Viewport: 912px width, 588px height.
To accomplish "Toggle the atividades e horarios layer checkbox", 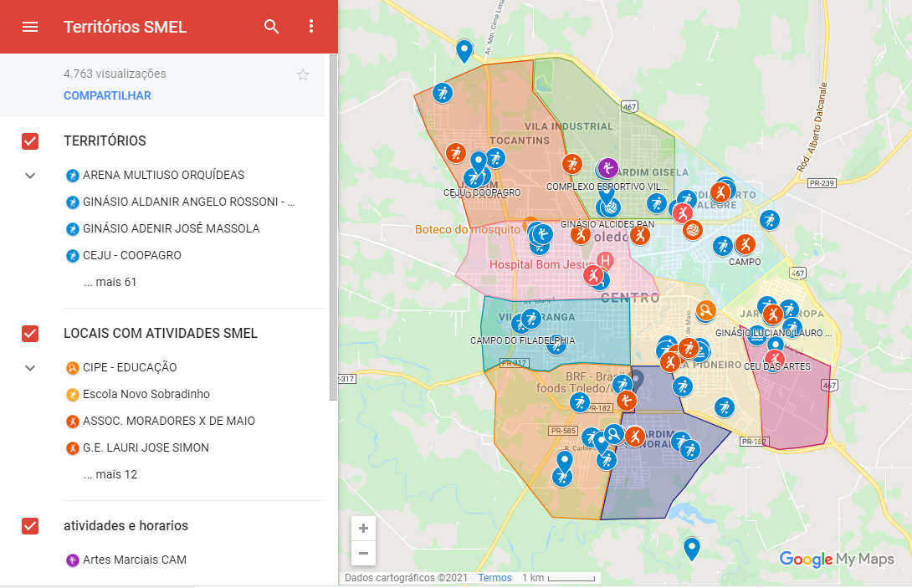I will pyautogui.click(x=30, y=526).
